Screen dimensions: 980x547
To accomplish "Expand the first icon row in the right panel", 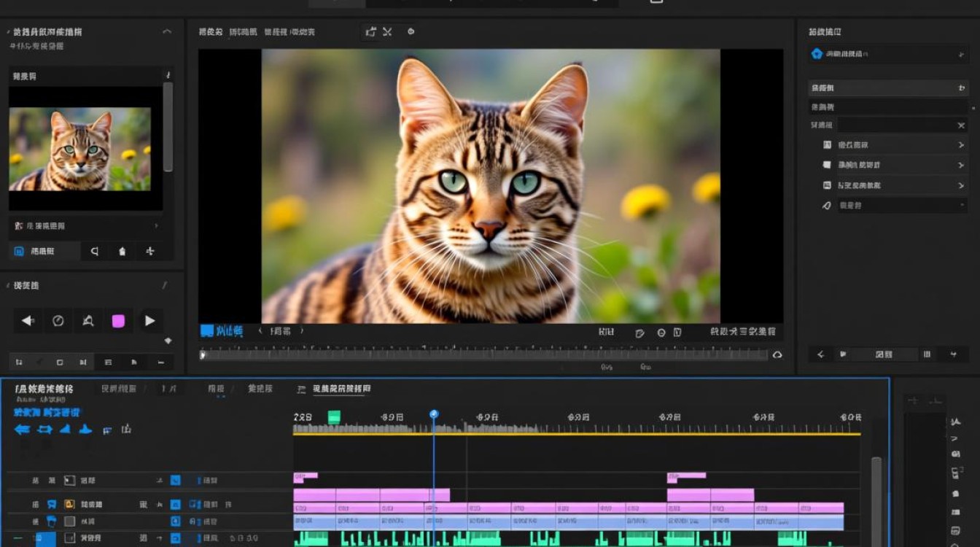I will pos(962,145).
